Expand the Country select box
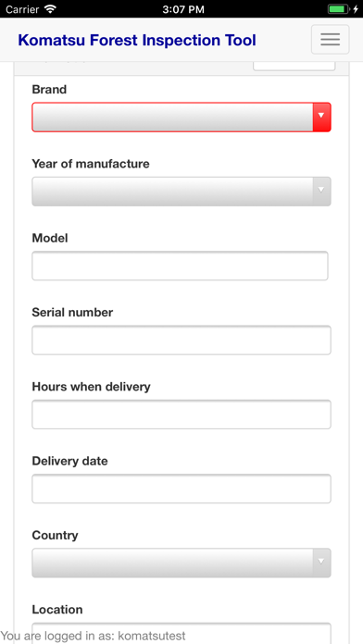The image size is (363, 644). 181,563
